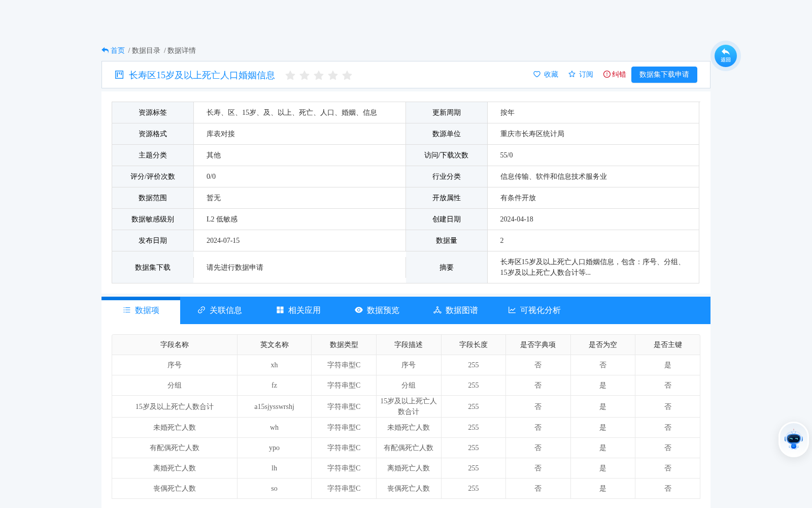Switch to the 数据预览 tab
This screenshot has width=812, height=508.
click(x=377, y=310)
